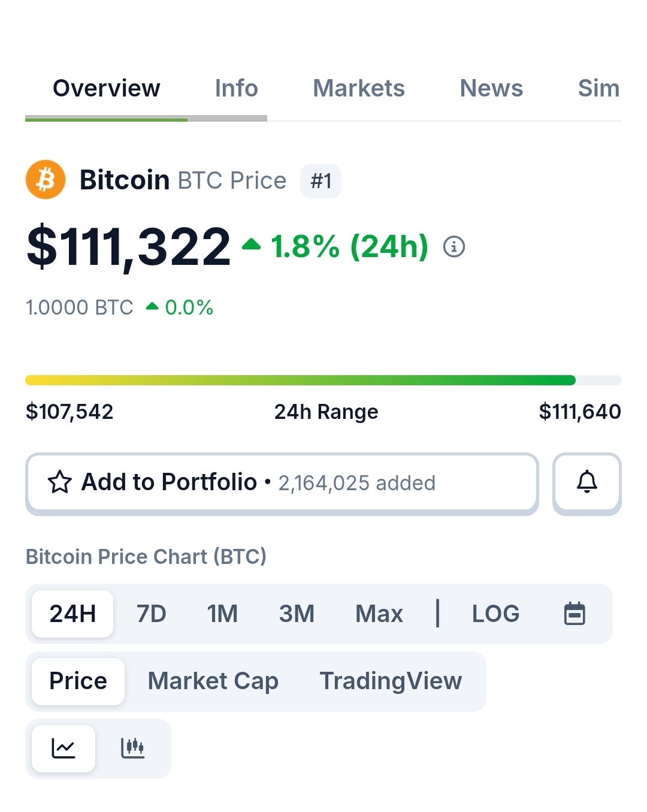Image resolution: width=647 pixels, height=812 pixels.
Task: Click Add to Portfolio button
Action: (282, 483)
